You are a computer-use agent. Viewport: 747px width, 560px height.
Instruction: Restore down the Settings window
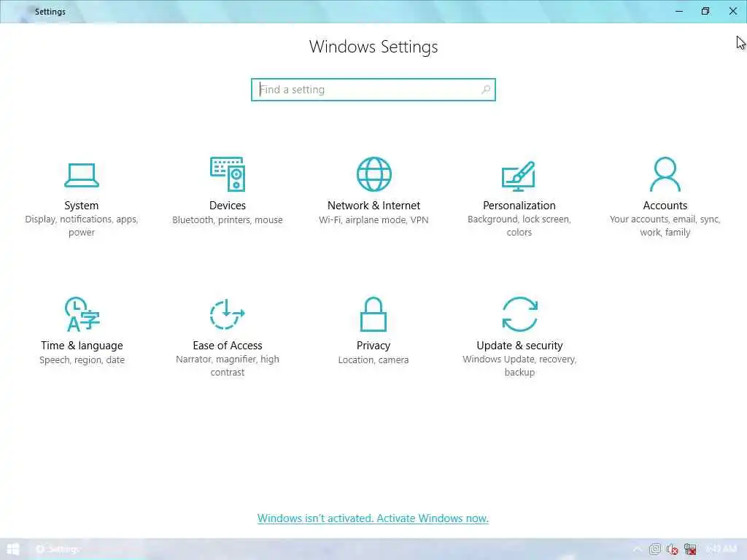pyautogui.click(x=705, y=11)
